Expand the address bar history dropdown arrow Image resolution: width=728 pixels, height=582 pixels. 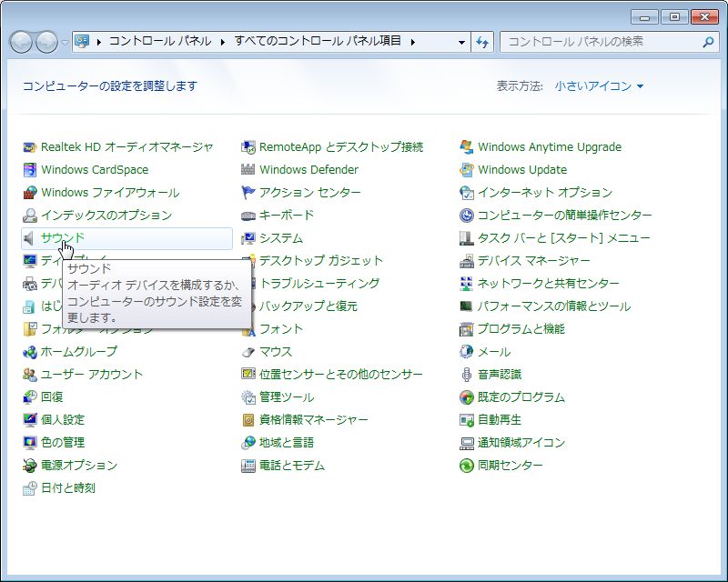point(461,42)
